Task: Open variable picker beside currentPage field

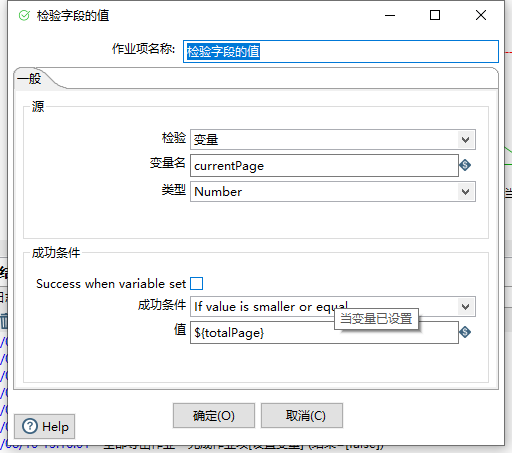Action: (465, 165)
